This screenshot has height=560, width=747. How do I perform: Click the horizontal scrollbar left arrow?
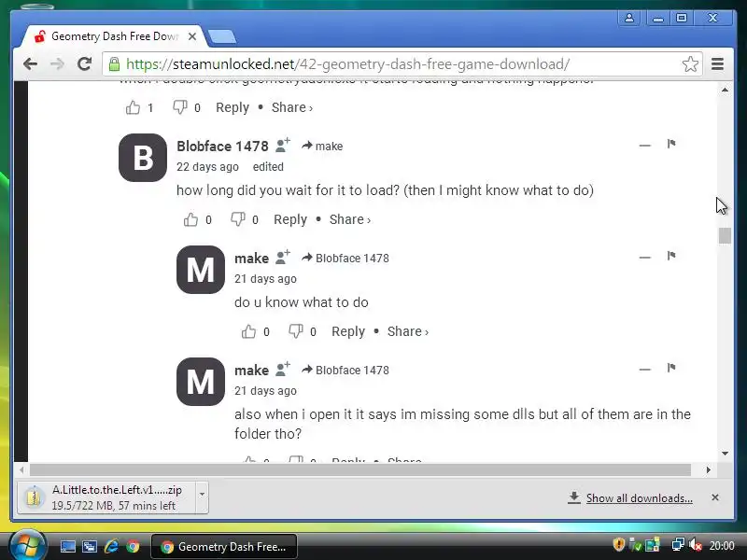(21, 470)
